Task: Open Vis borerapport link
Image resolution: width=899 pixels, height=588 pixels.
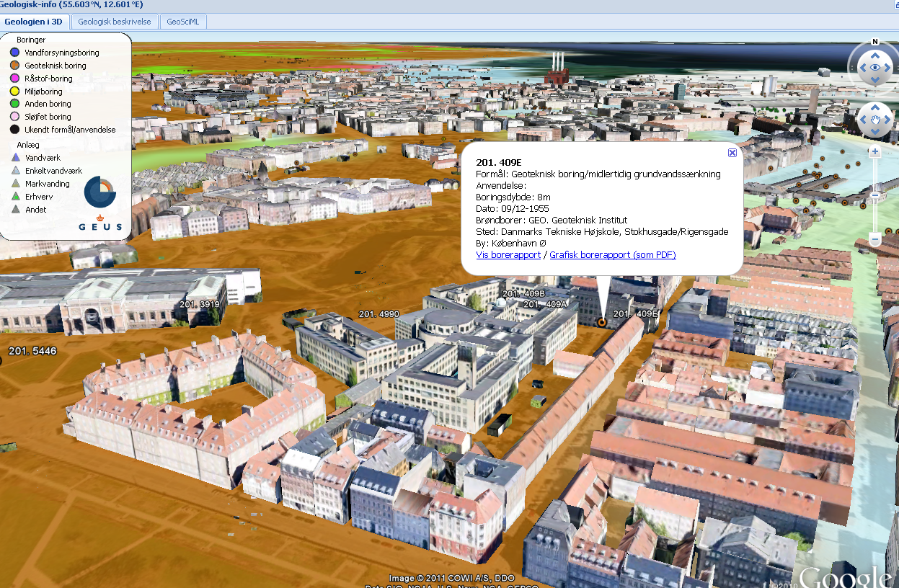Action: 508,254
